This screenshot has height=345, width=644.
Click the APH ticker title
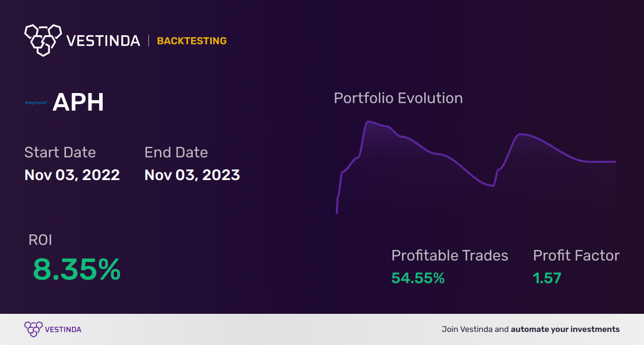(x=78, y=103)
